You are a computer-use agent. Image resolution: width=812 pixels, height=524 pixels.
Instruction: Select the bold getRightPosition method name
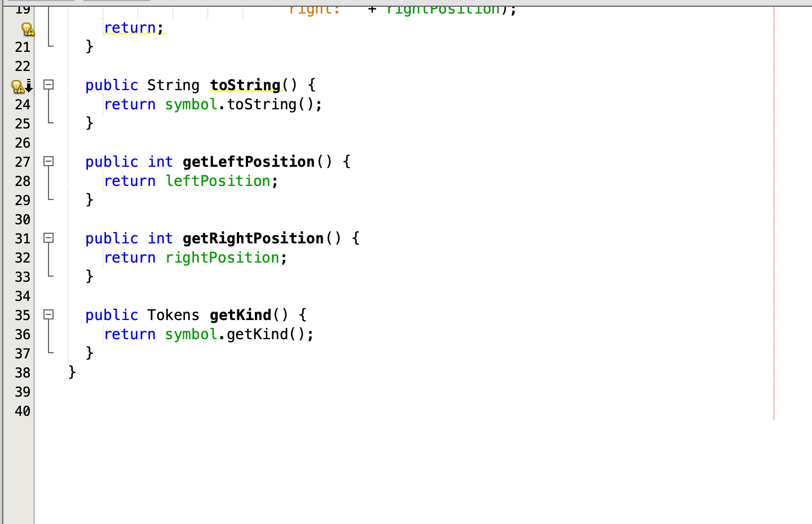[252, 238]
